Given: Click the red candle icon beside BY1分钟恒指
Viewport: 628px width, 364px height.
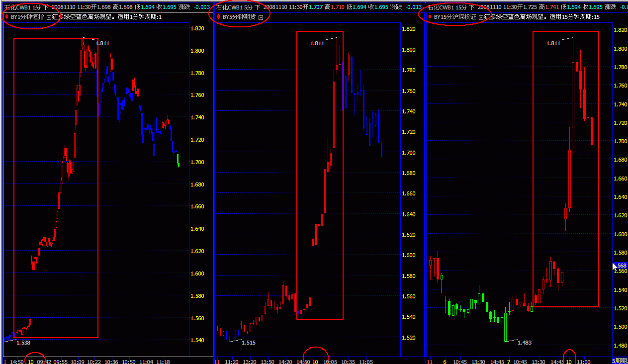Looking at the screenshot, I should 6,16.
